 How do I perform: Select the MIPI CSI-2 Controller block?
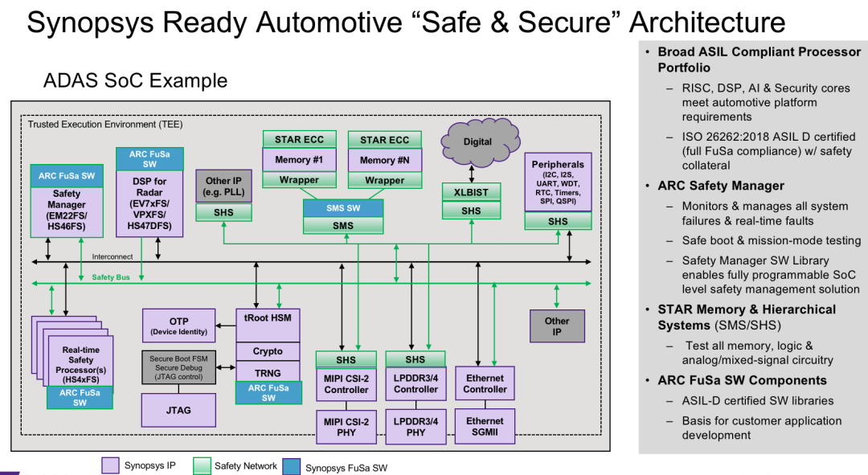346,384
